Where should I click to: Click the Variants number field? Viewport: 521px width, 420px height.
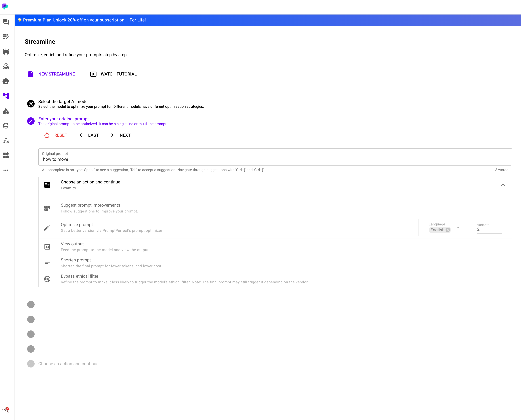pyautogui.click(x=489, y=229)
